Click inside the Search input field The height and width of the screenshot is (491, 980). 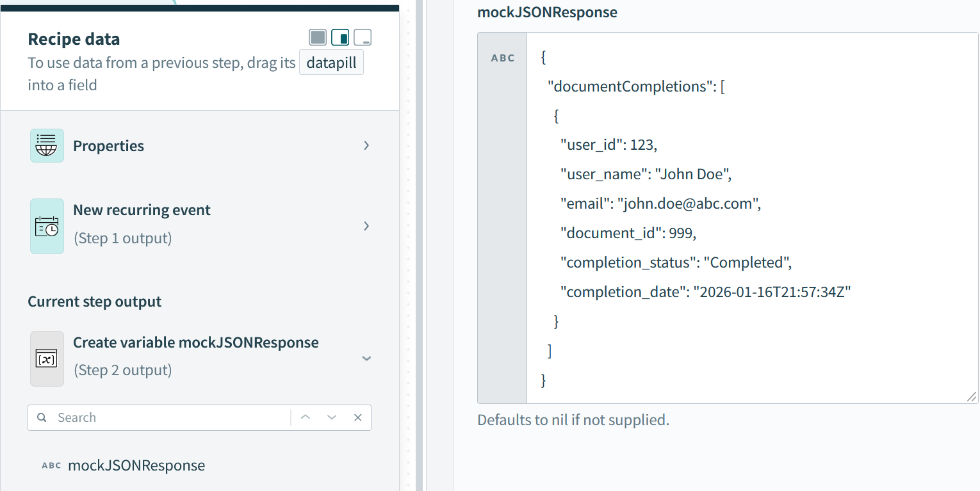coord(160,417)
